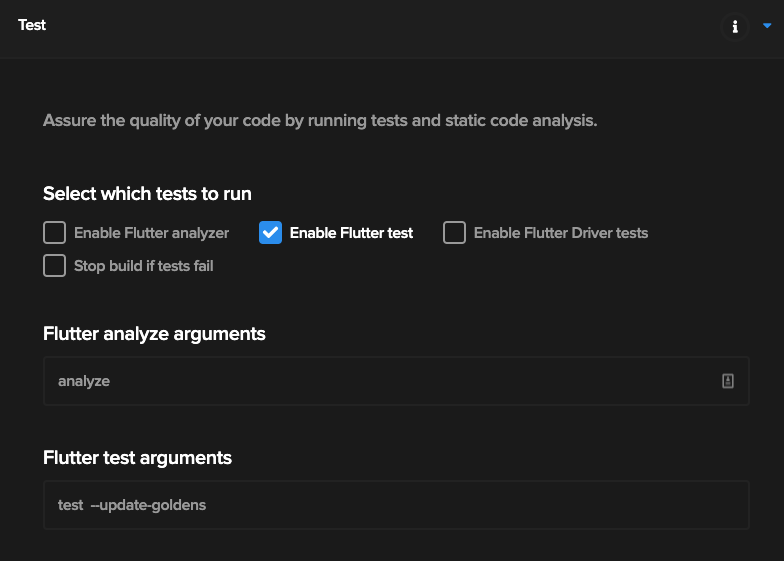This screenshot has height=561, width=784.
Task: Collapse the Test section with blue arrow
Action: click(767, 26)
